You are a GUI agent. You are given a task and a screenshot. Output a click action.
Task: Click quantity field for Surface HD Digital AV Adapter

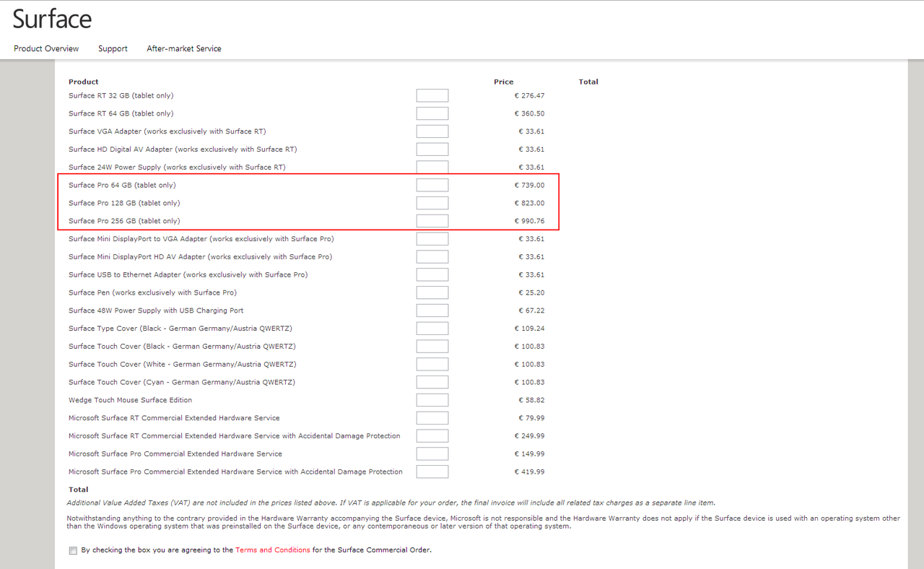[432, 149]
